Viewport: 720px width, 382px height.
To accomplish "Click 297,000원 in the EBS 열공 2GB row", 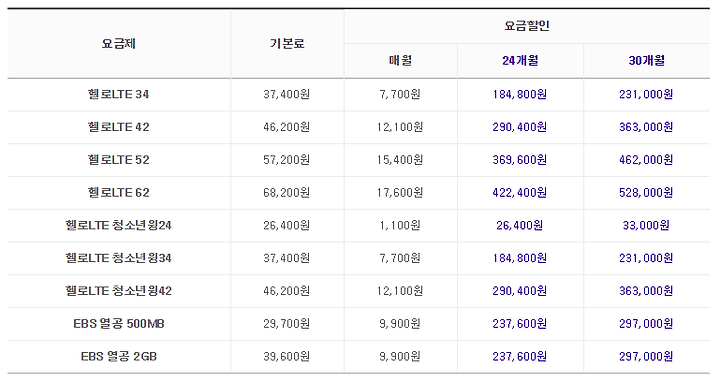I will (x=646, y=356).
